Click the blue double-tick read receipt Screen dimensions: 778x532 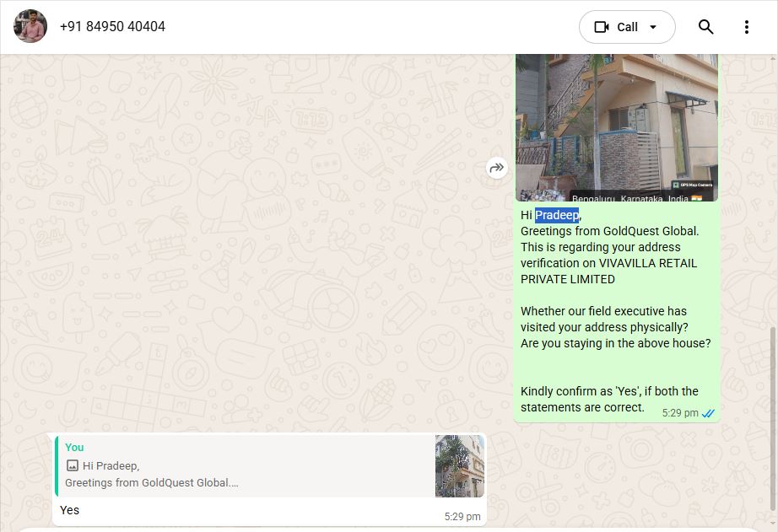[708, 413]
